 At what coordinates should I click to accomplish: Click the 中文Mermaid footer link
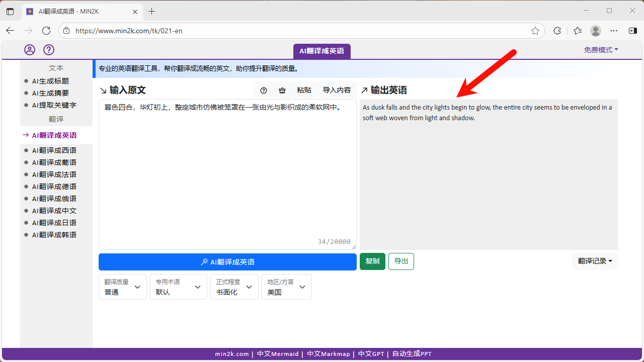[278, 354]
